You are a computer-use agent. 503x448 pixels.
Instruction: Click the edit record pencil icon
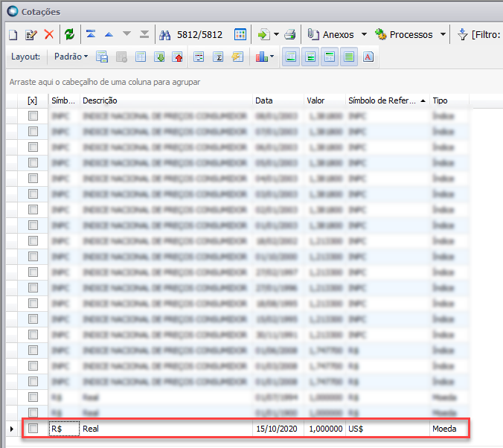pos(31,34)
